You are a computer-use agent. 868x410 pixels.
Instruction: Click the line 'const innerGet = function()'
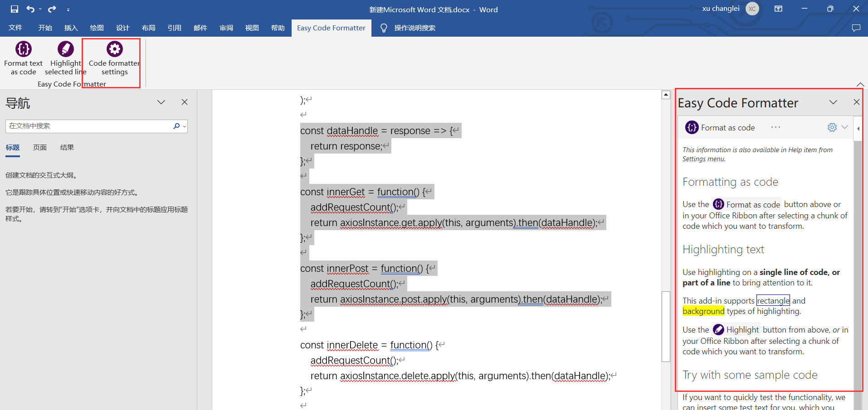pos(366,192)
